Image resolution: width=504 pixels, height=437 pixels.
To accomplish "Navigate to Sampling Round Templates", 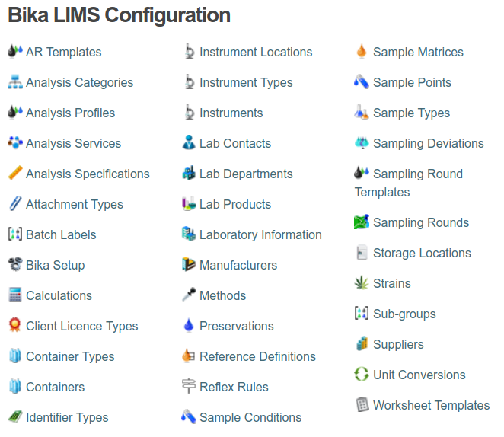I will (x=417, y=174).
